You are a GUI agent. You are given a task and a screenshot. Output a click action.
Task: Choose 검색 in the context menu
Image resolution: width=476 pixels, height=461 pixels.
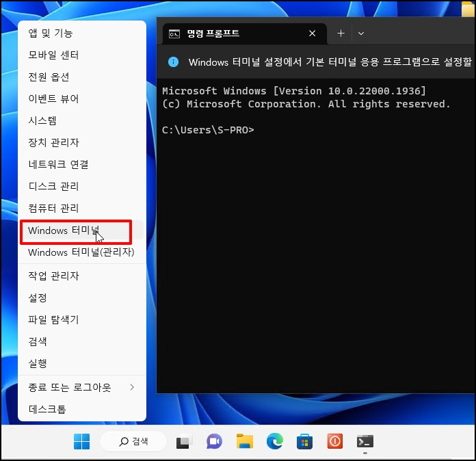(x=82, y=341)
